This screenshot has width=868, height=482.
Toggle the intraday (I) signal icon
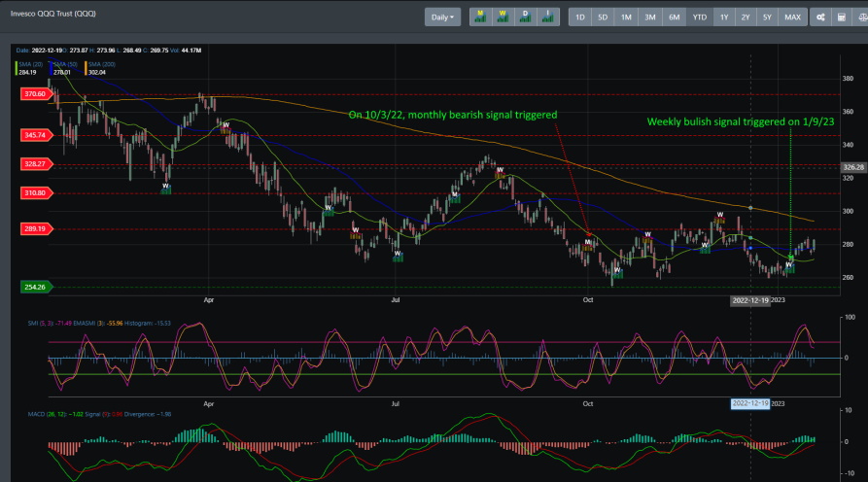coord(548,17)
